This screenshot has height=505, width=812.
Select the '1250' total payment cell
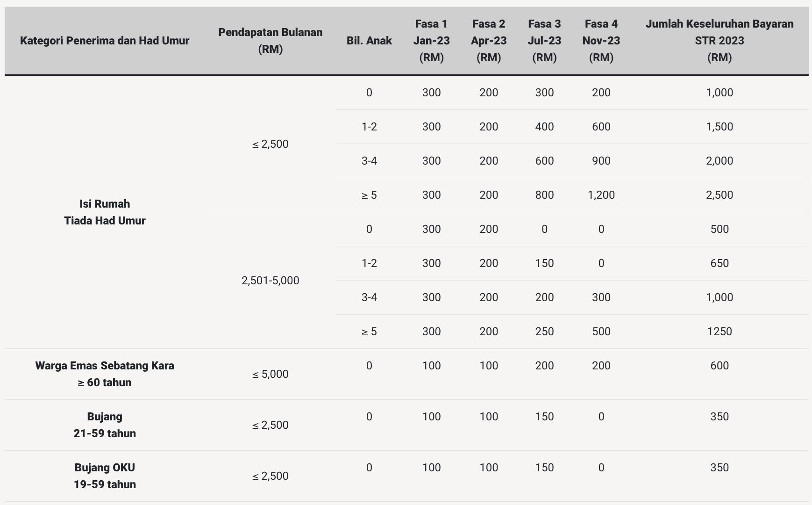point(719,332)
